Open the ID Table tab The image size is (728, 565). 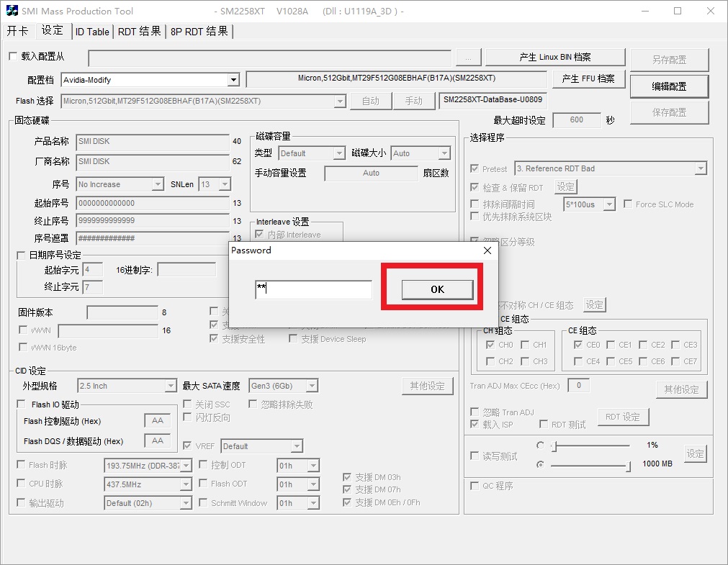[x=92, y=32]
